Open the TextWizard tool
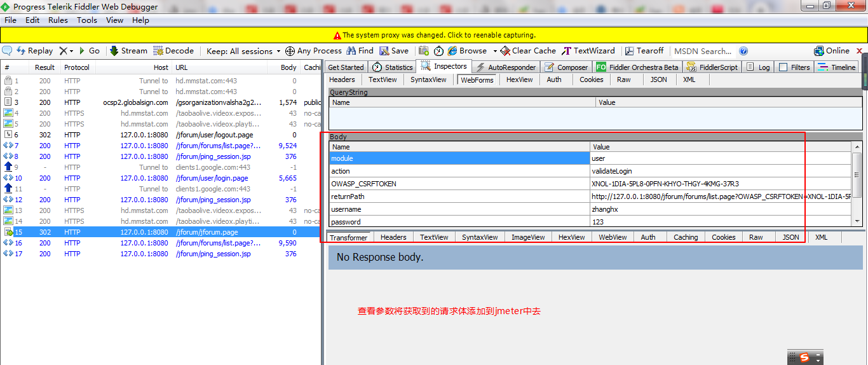This screenshot has height=365, width=868. [x=588, y=51]
